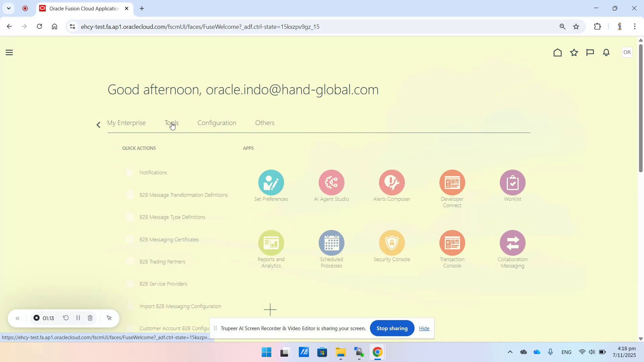Select the Others tab

(265, 123)
